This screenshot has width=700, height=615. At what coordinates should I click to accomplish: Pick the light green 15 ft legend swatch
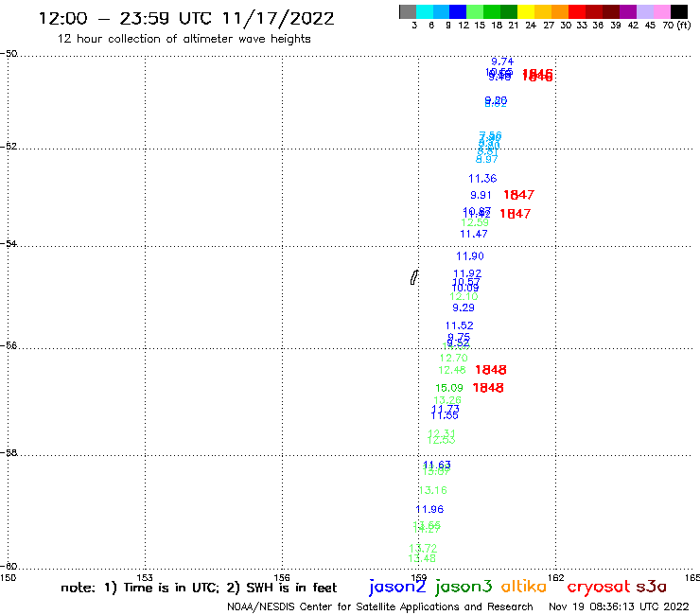(475, 11)
